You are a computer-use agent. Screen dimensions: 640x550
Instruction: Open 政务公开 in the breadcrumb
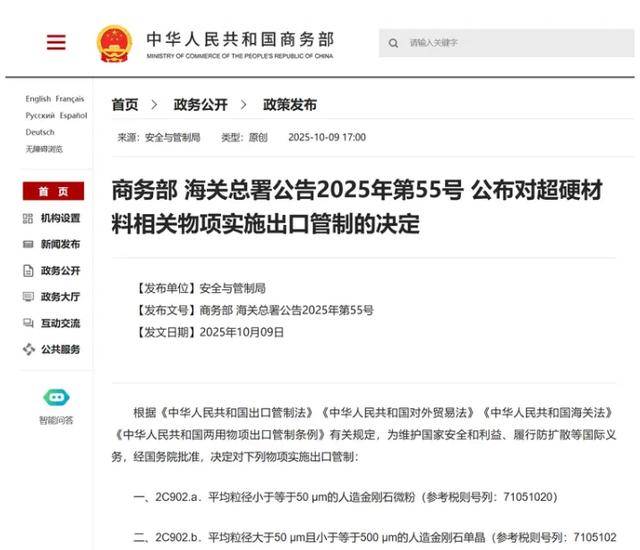coord(200,104)
